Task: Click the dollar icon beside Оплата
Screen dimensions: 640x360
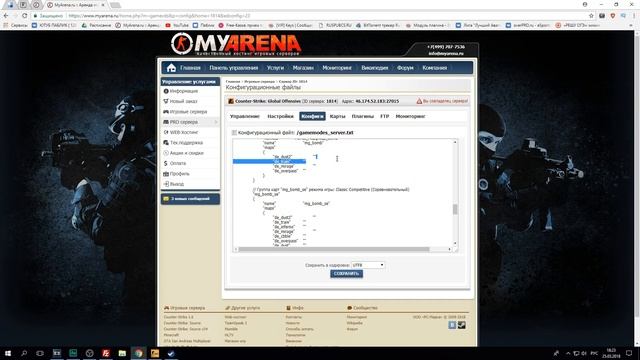Action: [x=166, y=163]
